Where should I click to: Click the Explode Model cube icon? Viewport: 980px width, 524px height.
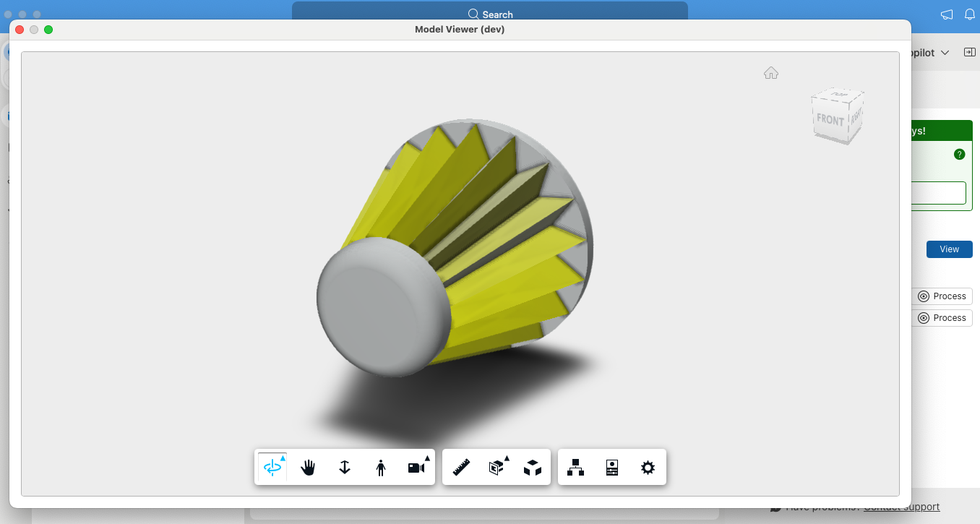click(533, 468)
